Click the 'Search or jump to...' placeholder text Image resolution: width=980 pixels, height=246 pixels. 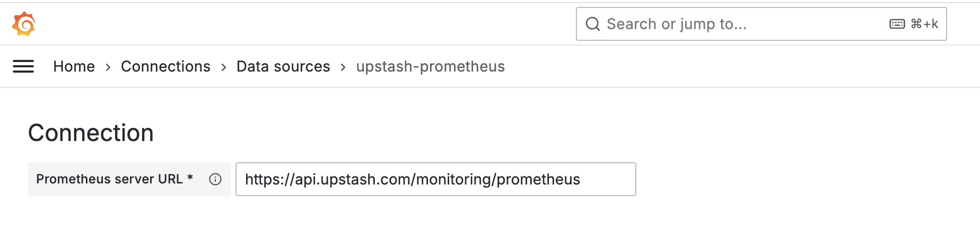tap(677, 24)
